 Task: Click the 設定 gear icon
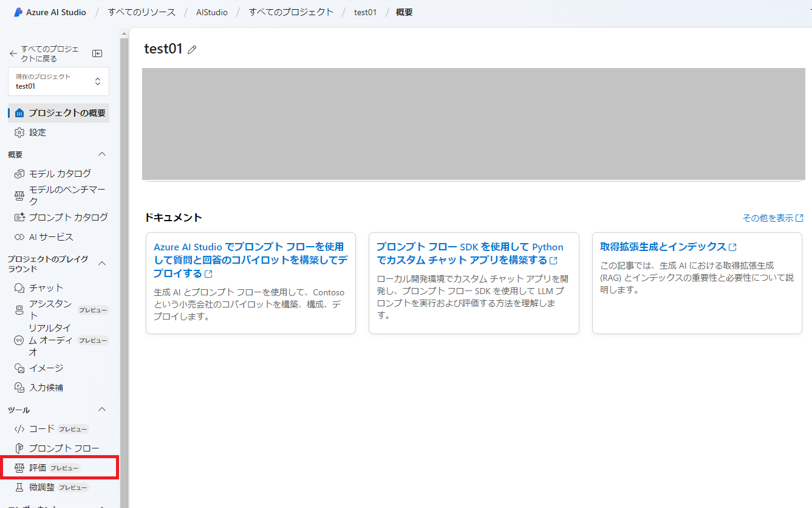19,132
